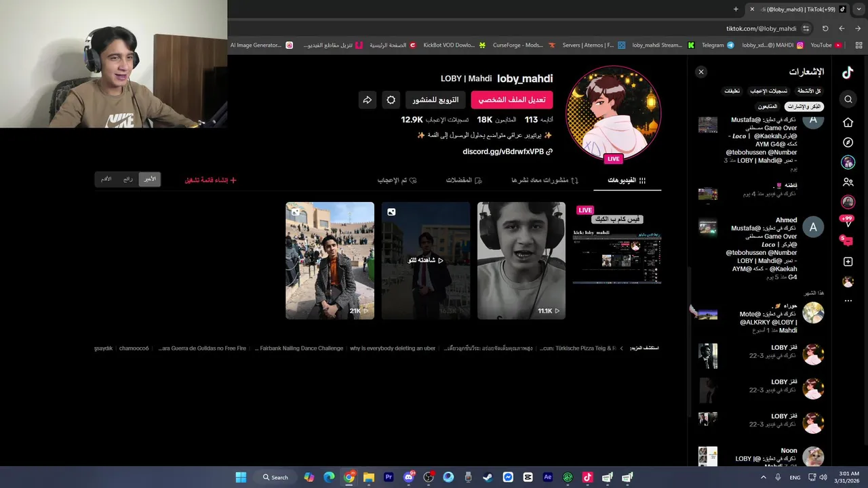Select كل الأنشطة all activity filter

point(809,91)
